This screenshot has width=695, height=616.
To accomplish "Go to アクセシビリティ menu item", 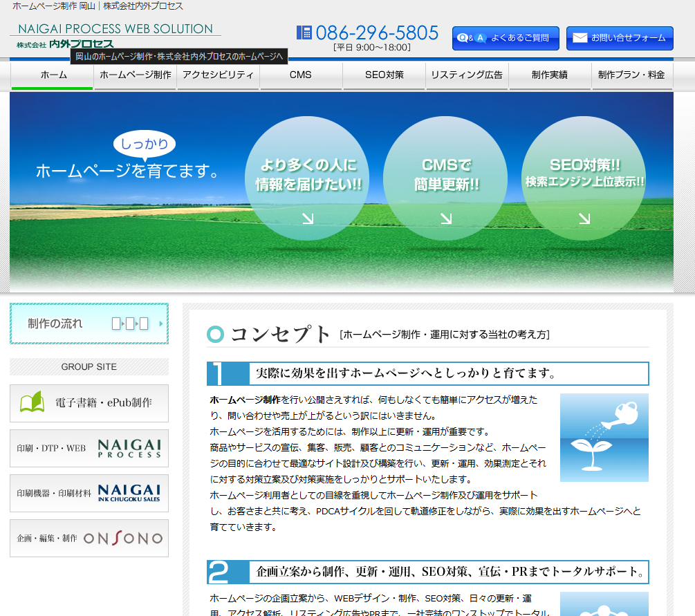I will click(x=218, y=75).
